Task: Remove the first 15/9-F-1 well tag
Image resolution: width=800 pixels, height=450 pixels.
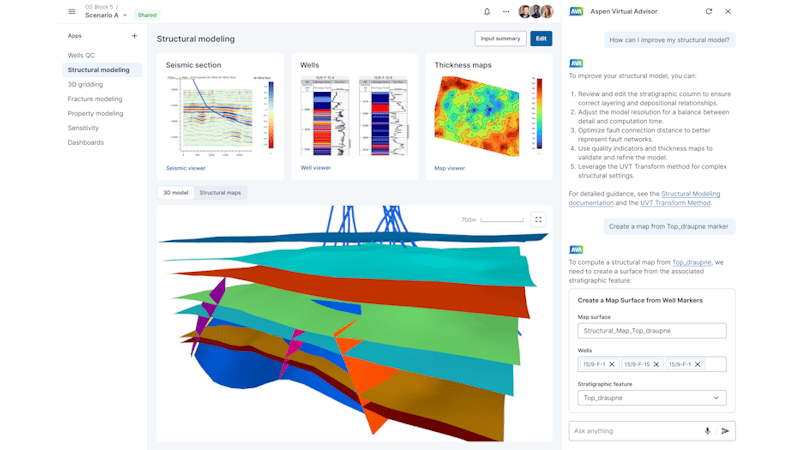Action: pos(612,364)
